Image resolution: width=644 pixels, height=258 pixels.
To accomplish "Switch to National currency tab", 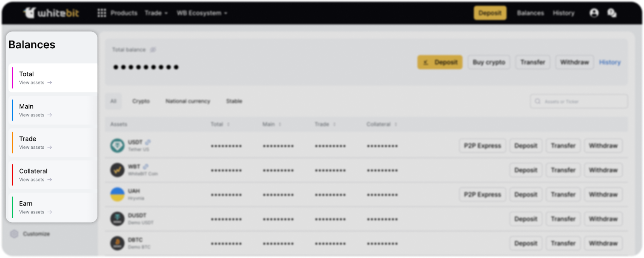I will click(188, 101).
